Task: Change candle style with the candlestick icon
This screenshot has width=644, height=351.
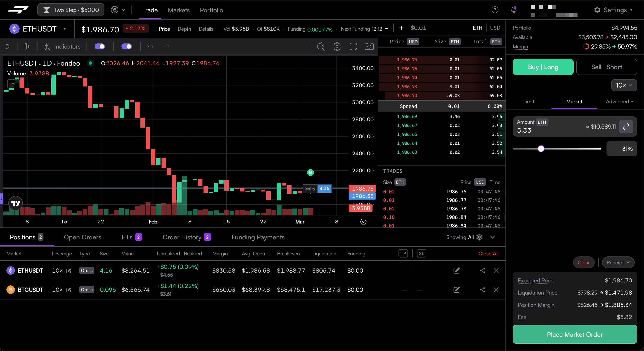Action: point(27,46)
